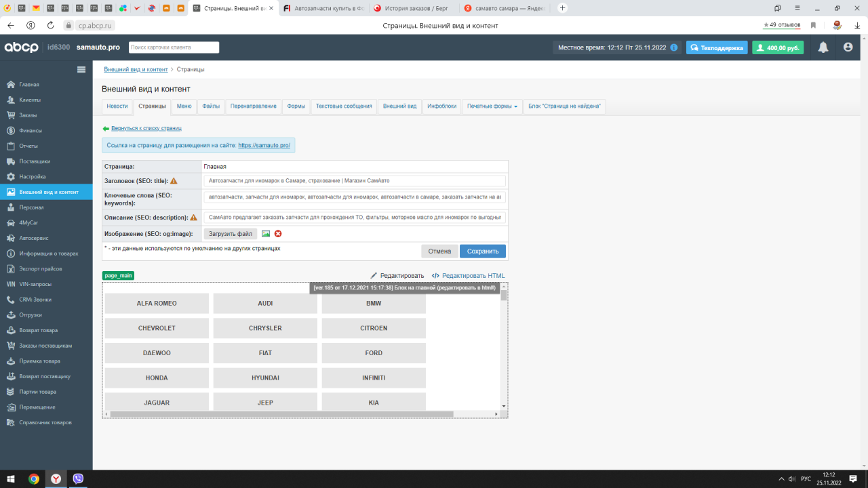Open the Заказы cart icon
This screenshot has width=868, height=488.
coord(10,115)
